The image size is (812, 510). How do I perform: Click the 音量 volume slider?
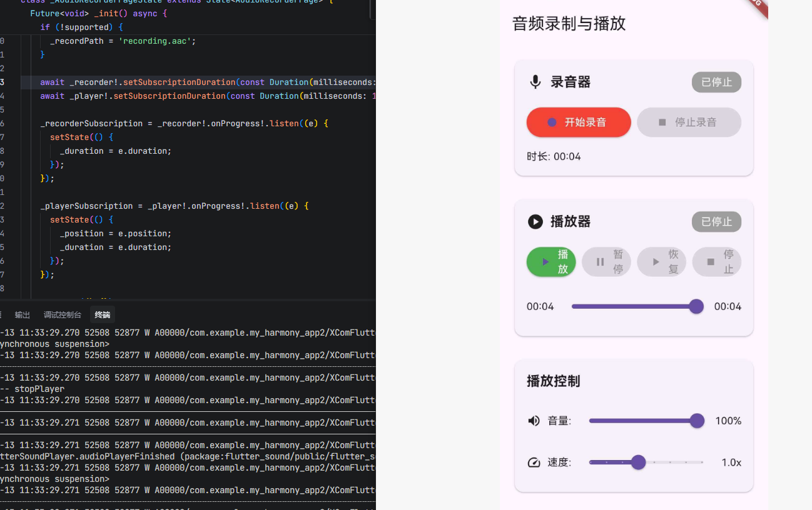click(x=646, y=421)
